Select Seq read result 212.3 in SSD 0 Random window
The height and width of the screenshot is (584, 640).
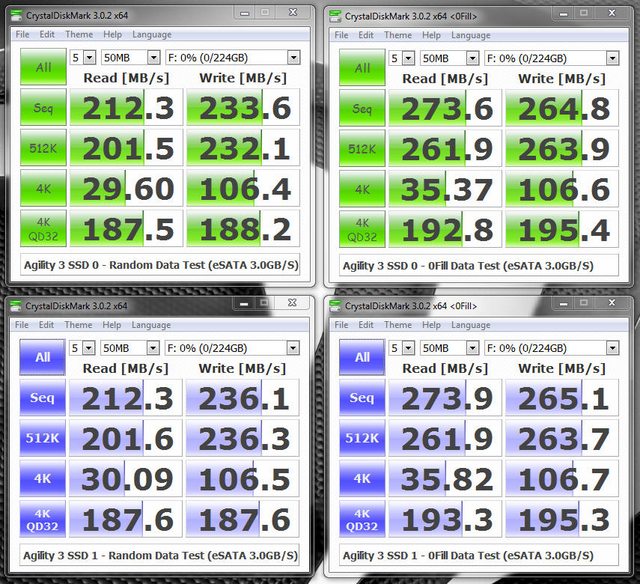[127, 107]
